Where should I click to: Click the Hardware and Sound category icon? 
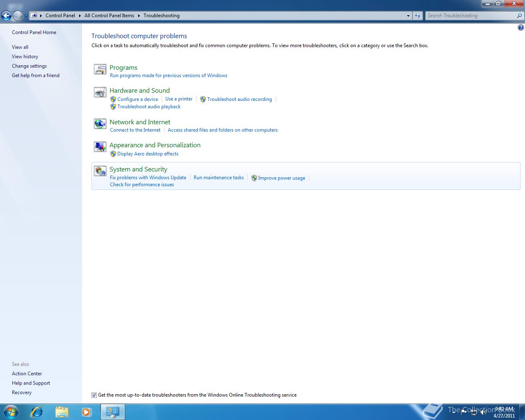100,92
